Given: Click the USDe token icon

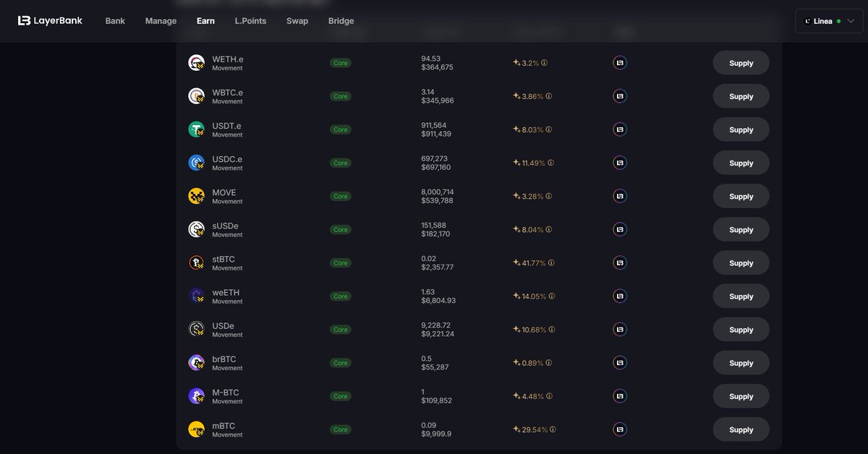Looking at the screenshot, I should click(x=196, y=329).
